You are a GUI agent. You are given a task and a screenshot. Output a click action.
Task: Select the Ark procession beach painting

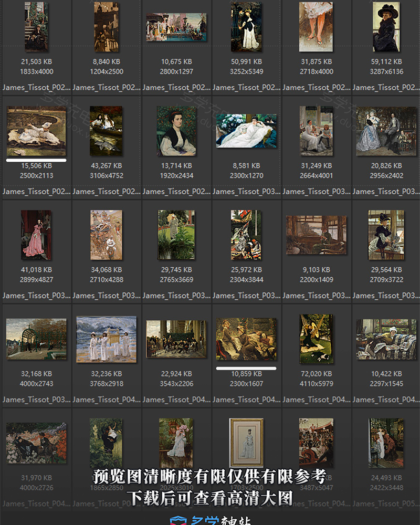(106, 339)
